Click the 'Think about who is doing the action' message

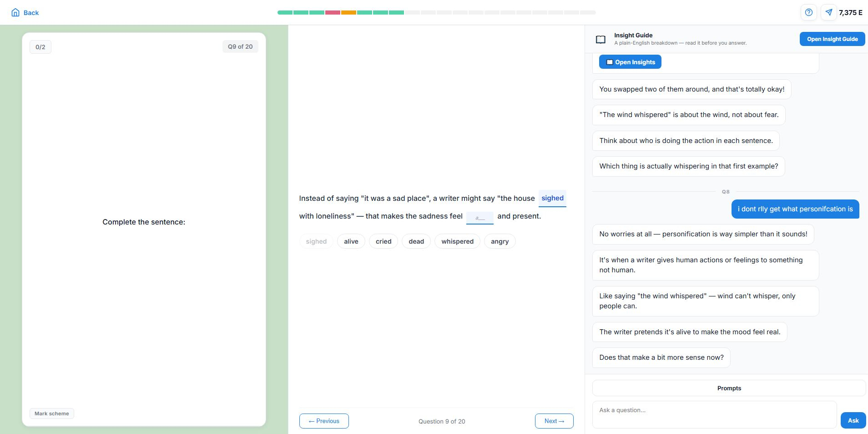pyautogui.click(x=686, y=141)
